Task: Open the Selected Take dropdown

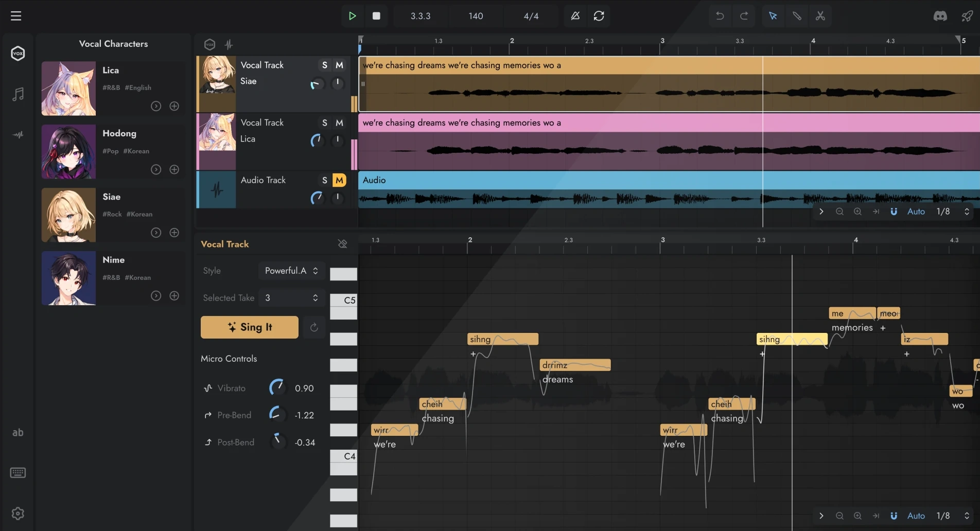Action: click(x=291, y=298)
